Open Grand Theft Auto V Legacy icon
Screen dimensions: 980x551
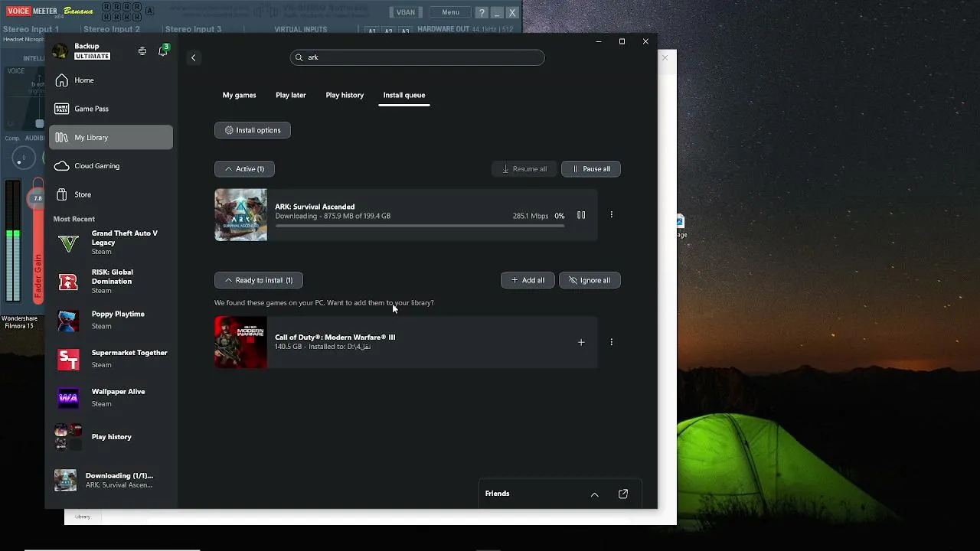[x=68, y=243]
